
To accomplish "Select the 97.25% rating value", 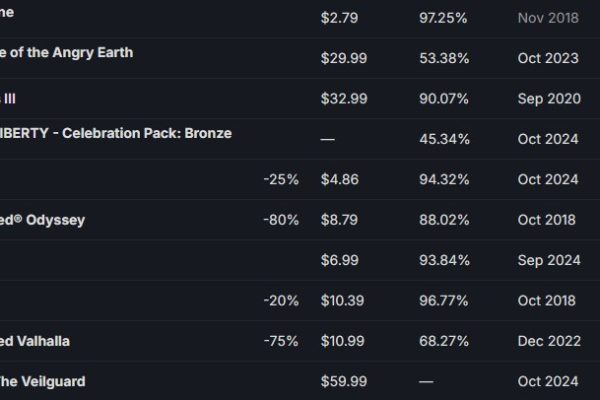I will 443,18.
